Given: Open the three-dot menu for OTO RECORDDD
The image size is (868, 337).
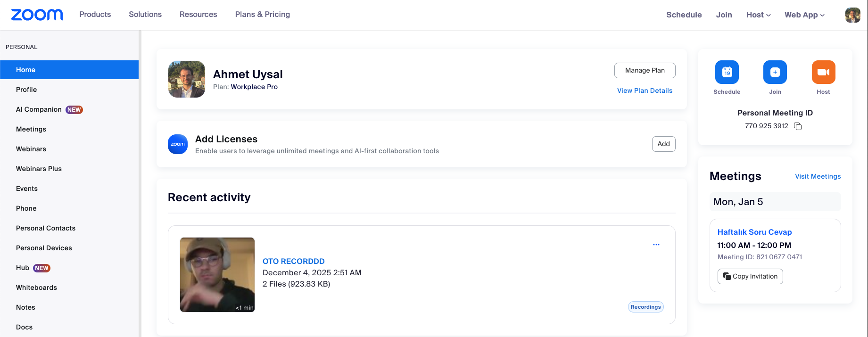Looking at the screenshot, I should 656,245.
